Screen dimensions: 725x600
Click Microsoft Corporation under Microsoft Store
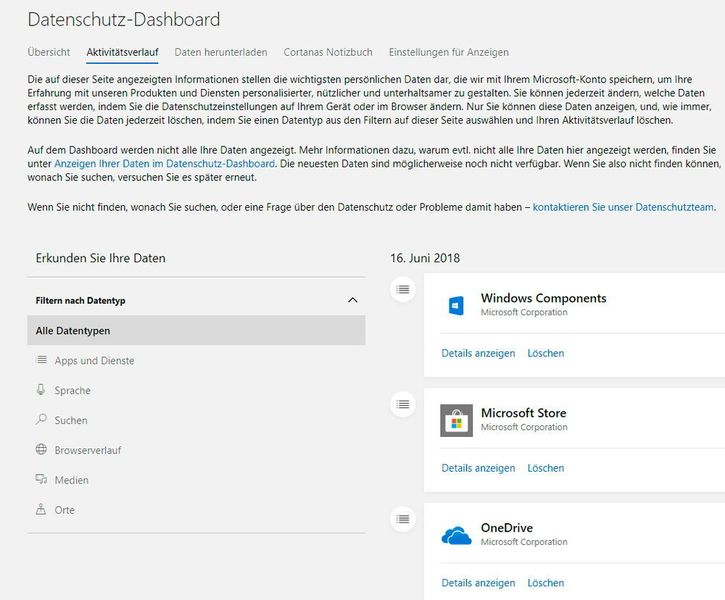[524, 427]
